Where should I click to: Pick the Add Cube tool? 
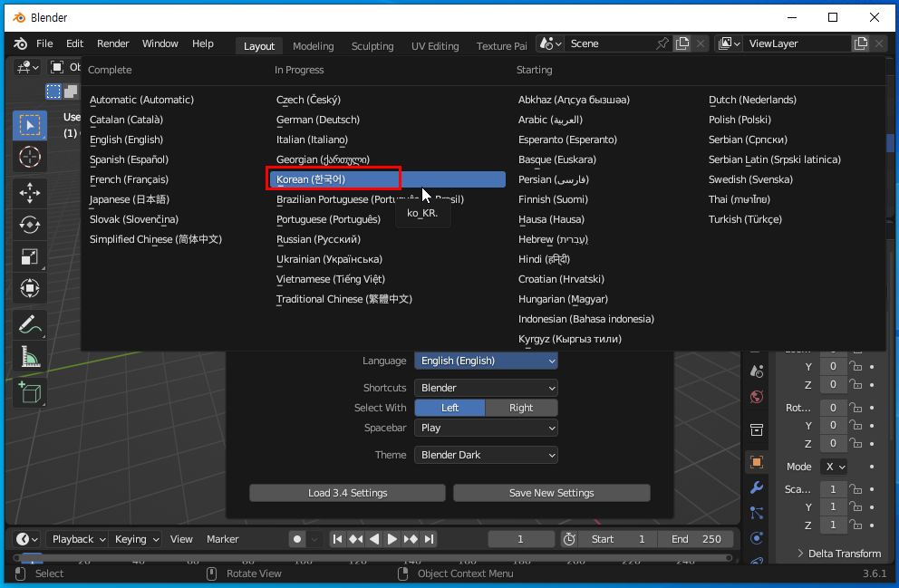30,392
